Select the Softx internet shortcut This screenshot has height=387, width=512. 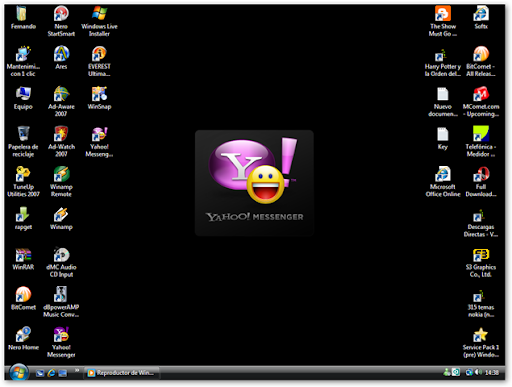pyautogui.click(x=481, y=18)
